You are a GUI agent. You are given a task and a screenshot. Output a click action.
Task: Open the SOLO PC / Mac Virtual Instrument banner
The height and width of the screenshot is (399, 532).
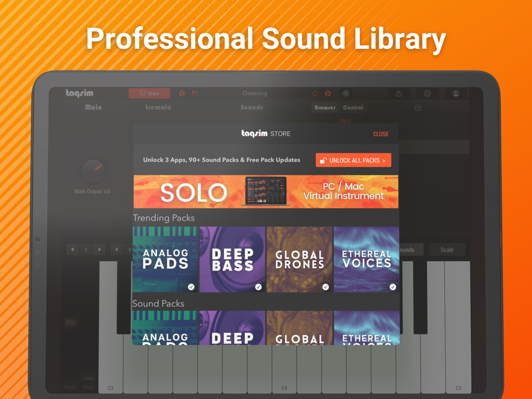pyautogui.click(x=266, y=192)
